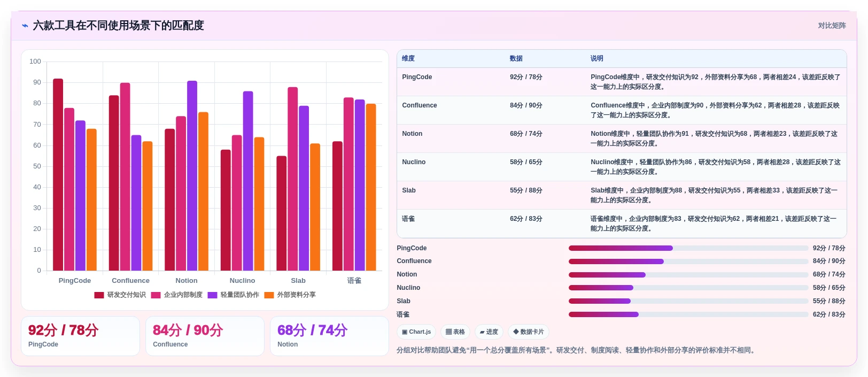Click Notion's purple 轻量团队协作 bar
Image resolution: width=868 pixels, height=377 pixels.
(x=192, y=176)
